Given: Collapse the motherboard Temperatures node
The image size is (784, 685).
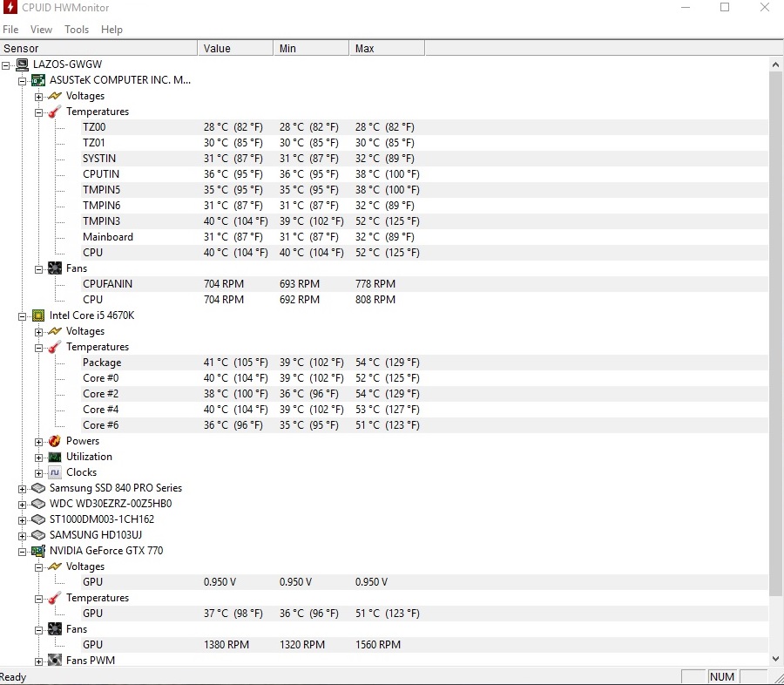Looking at the screenshot, I should 38,112.
